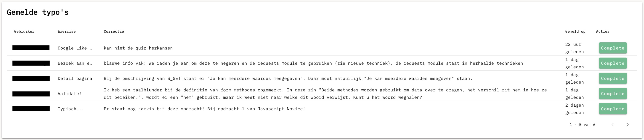The width and height of the screenshot is (644, 140).
Task: Complete the Google Like report
Action: [613, 48]
